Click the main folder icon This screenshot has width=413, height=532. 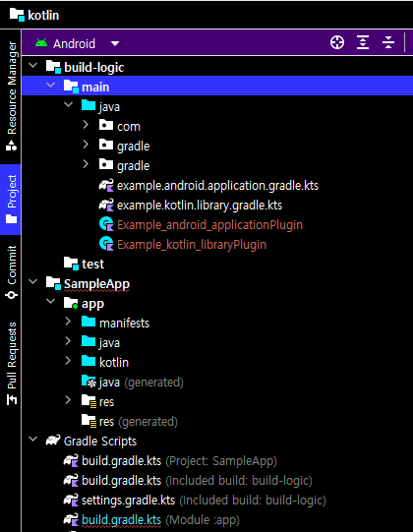[71, 87]
